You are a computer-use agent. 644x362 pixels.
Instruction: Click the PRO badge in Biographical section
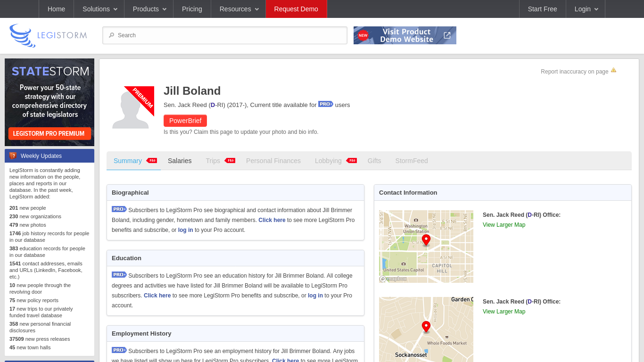[119, 209]
